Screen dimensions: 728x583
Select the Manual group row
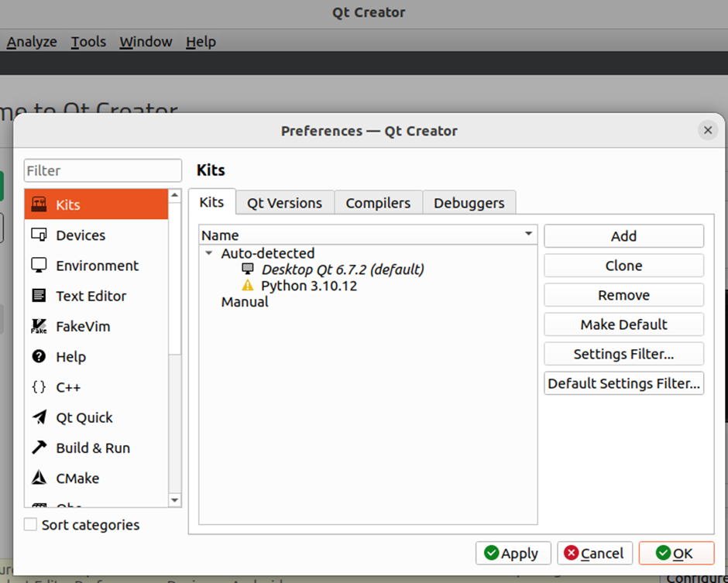(x=245, y=302)
